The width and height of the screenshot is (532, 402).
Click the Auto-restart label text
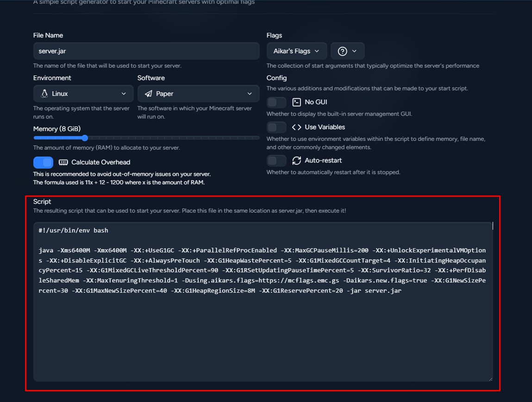point(323,161)
